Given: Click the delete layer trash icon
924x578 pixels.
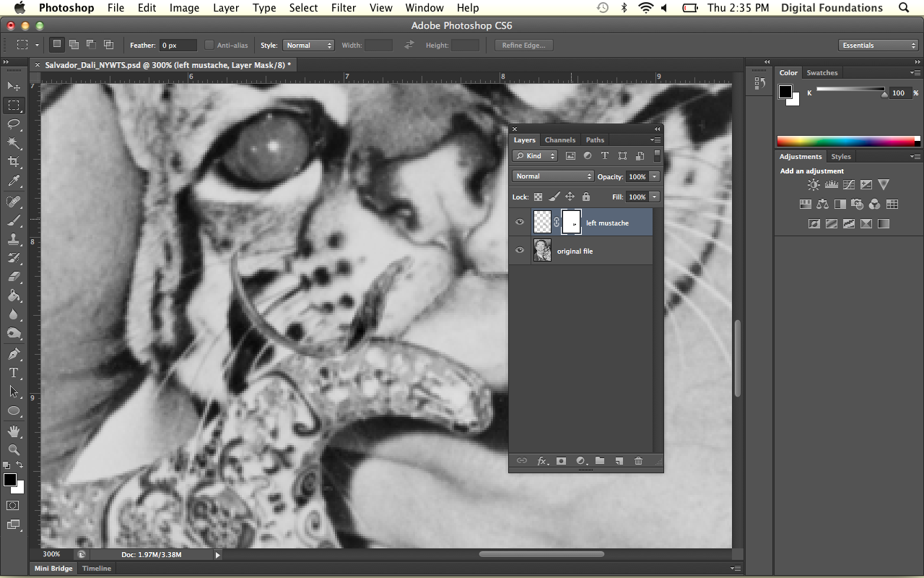Looking at the screenshot, I should 638,461.
